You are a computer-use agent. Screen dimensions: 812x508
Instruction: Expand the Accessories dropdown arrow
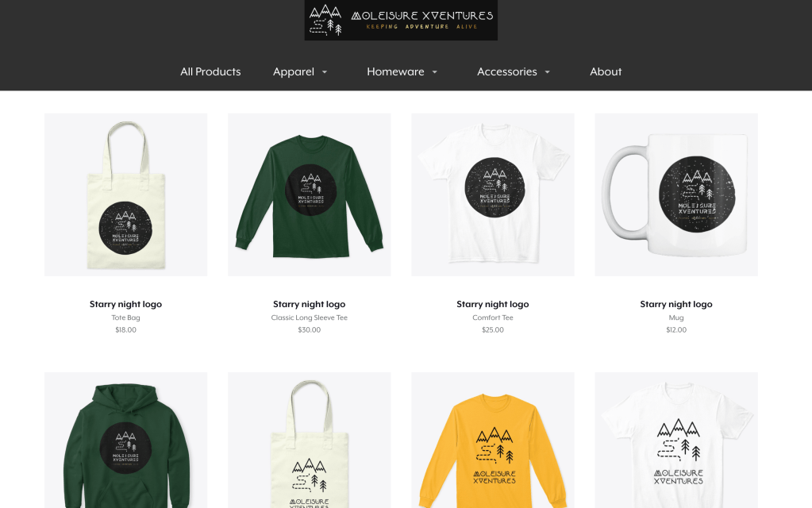(x=547, y=72)
